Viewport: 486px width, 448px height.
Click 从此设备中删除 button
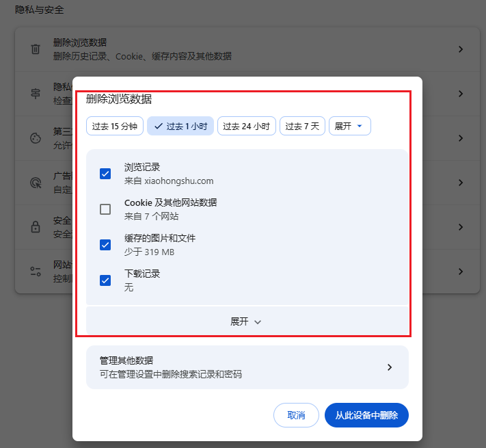pos(366,414)
